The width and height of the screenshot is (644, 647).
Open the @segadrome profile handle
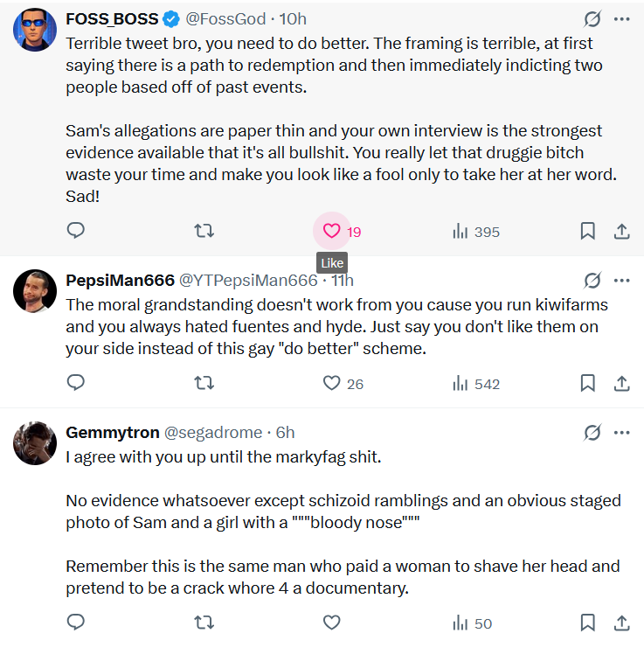(x=215, y=433)
